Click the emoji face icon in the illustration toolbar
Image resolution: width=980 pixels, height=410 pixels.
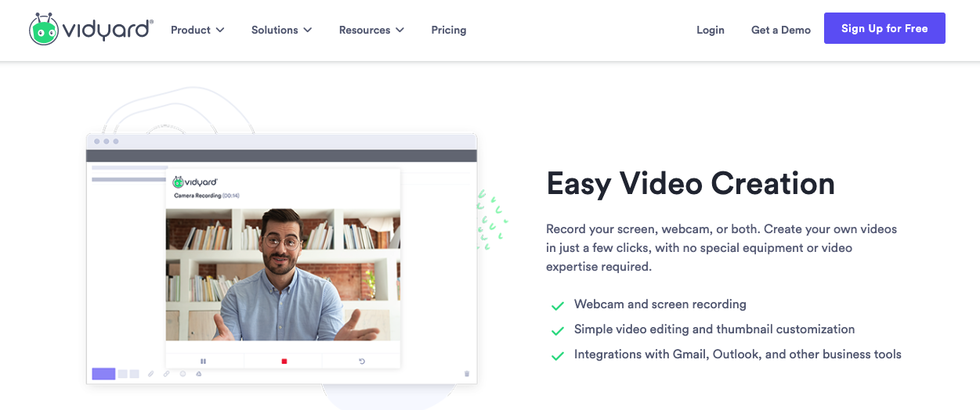point(183,374)
